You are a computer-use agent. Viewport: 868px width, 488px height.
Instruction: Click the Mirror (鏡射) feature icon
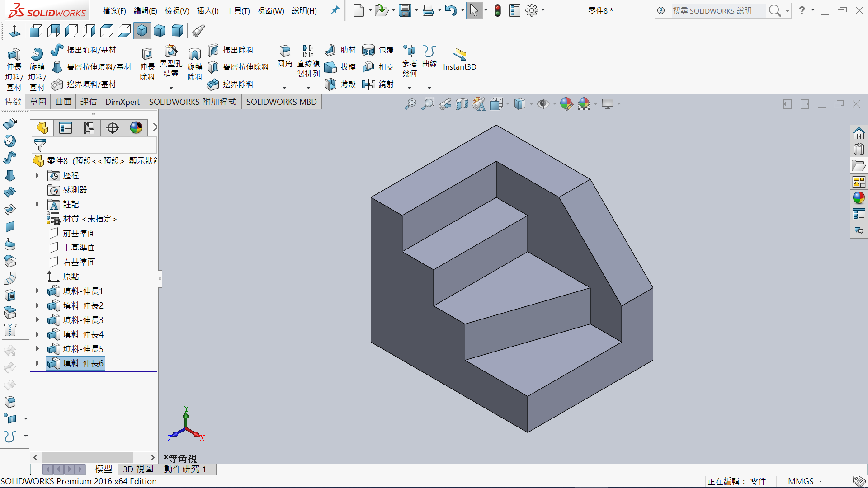[x=368, y=84]
